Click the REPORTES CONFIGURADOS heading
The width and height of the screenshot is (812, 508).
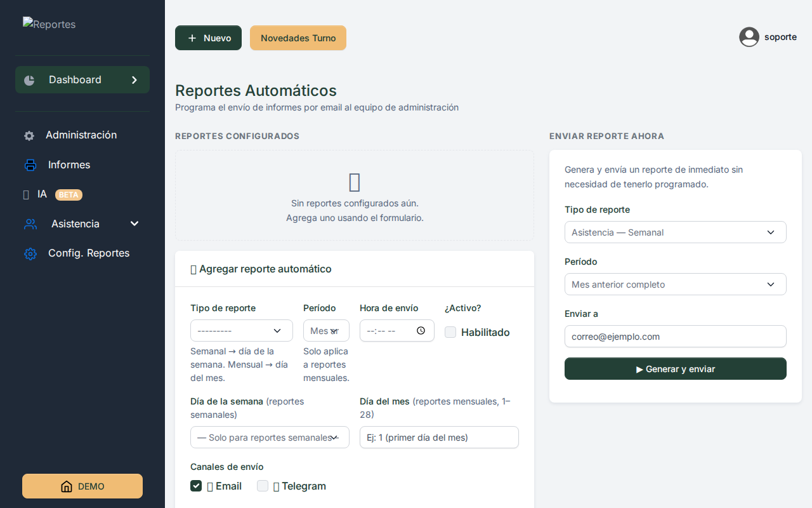point(237,137)
